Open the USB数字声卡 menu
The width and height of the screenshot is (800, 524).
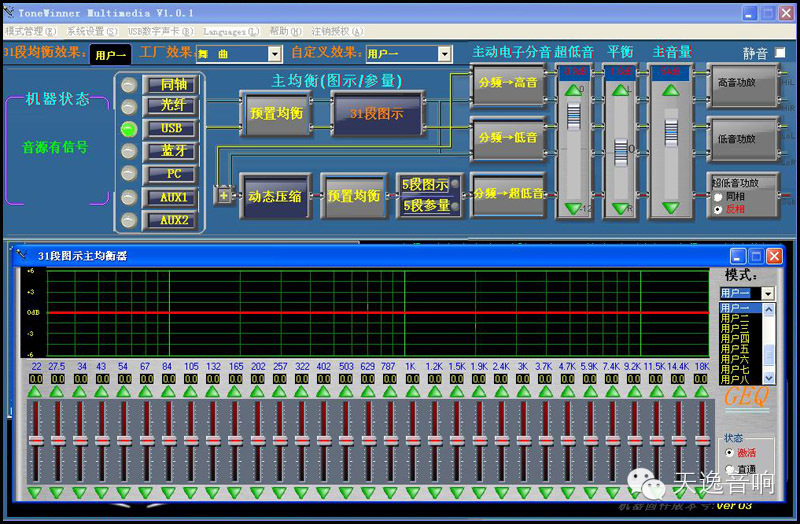160,32
